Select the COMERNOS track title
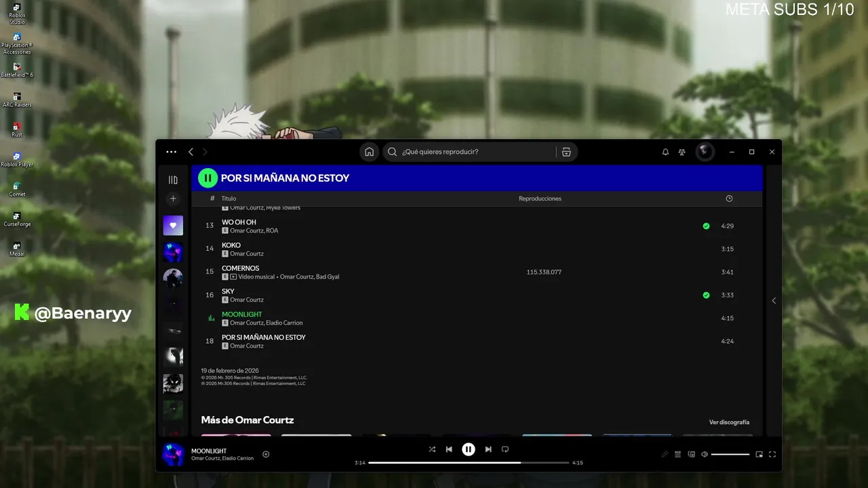The width and height of the screenshot is (868, 488). (240, 268)
